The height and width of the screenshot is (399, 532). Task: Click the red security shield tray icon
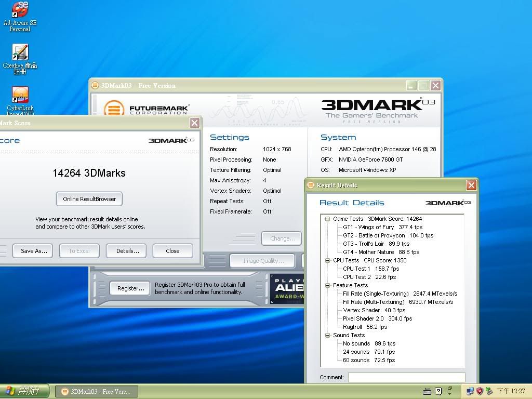pyautogui.click(x=480, y=391)
